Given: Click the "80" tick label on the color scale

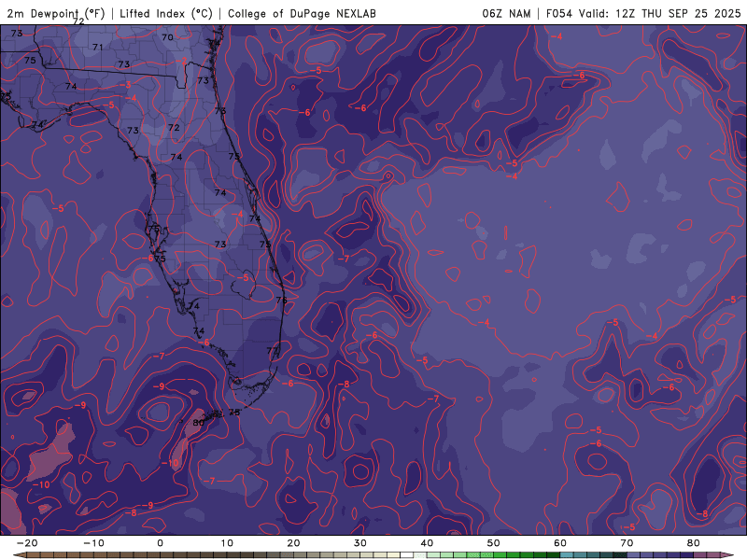Looking at the screenshot, I should (694, 543).
